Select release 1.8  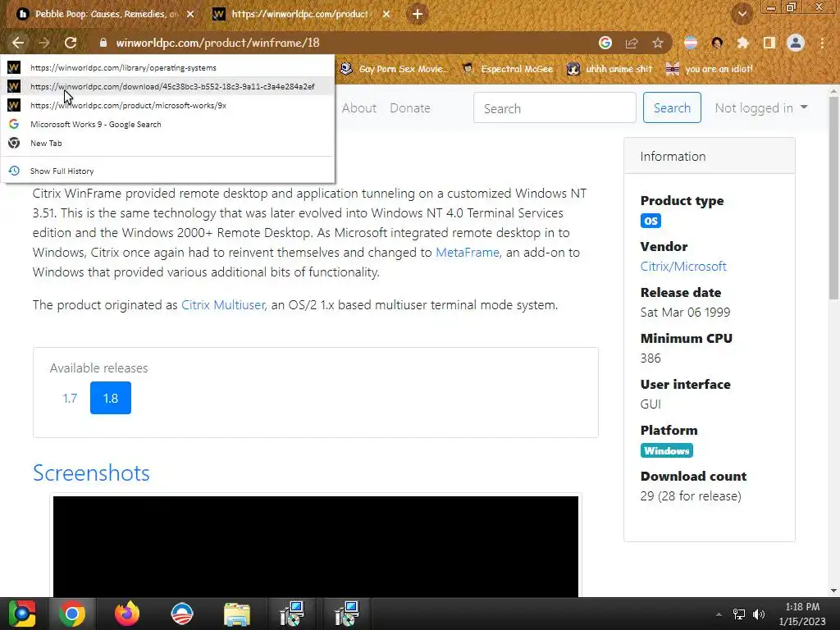pyautogui.click(x=111, y=398)
